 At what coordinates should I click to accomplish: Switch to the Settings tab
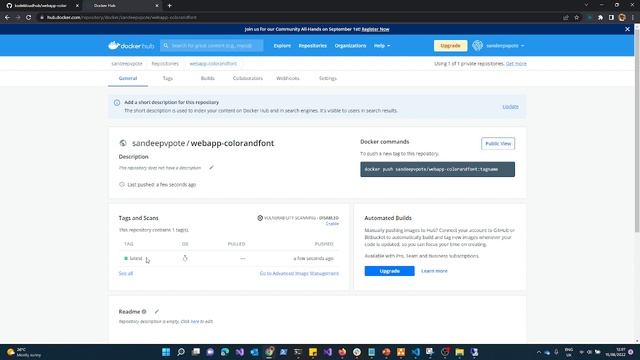click(x=328, y=78)
